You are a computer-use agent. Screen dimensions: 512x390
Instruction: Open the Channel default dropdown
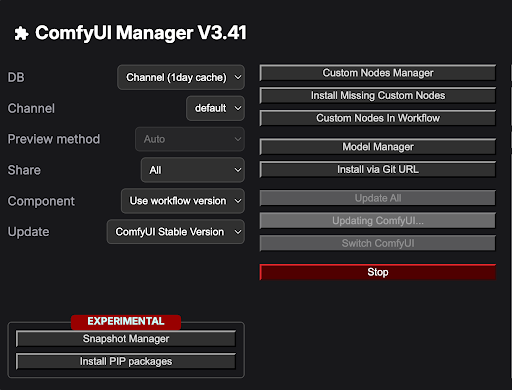(x=215, y=108)
